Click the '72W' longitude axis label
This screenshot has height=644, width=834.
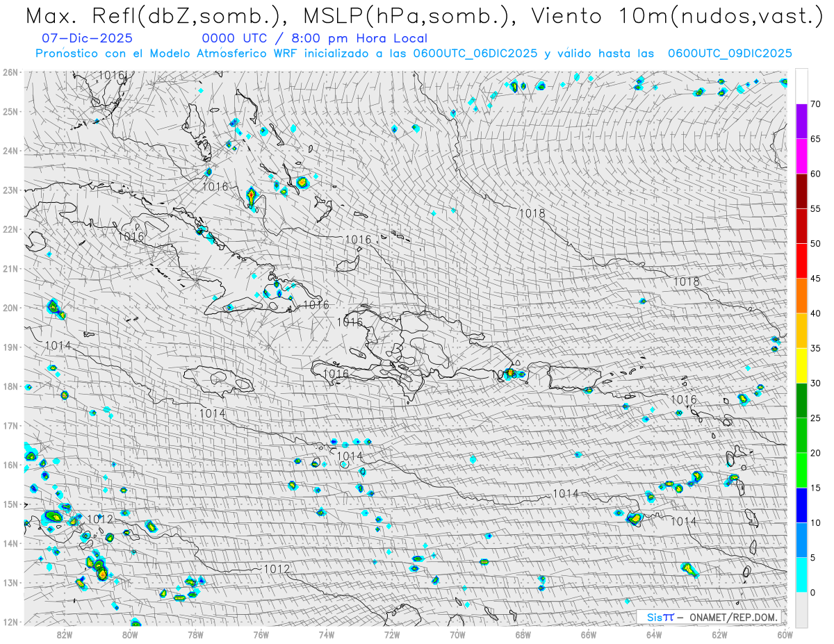coord(392,634)
